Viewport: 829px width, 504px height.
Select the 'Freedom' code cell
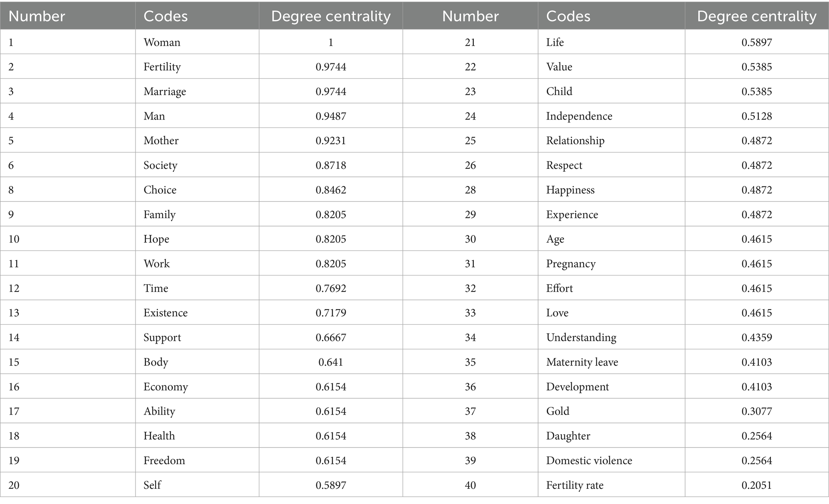[164, 460]
